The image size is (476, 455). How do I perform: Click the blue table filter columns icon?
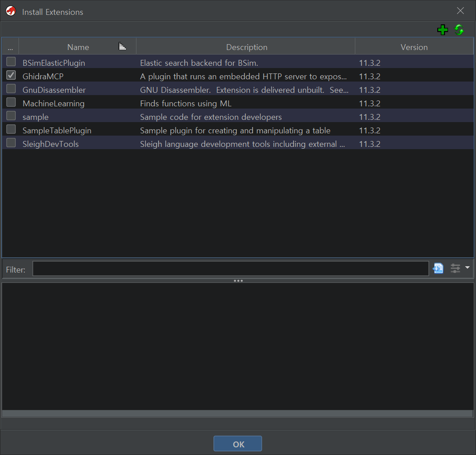point(438,268)
